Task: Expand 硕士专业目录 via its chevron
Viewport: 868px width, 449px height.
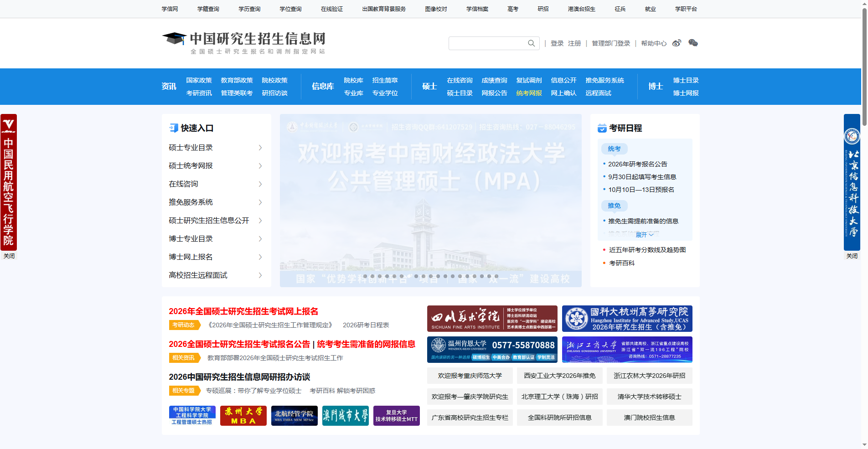Action: [260, 148]
